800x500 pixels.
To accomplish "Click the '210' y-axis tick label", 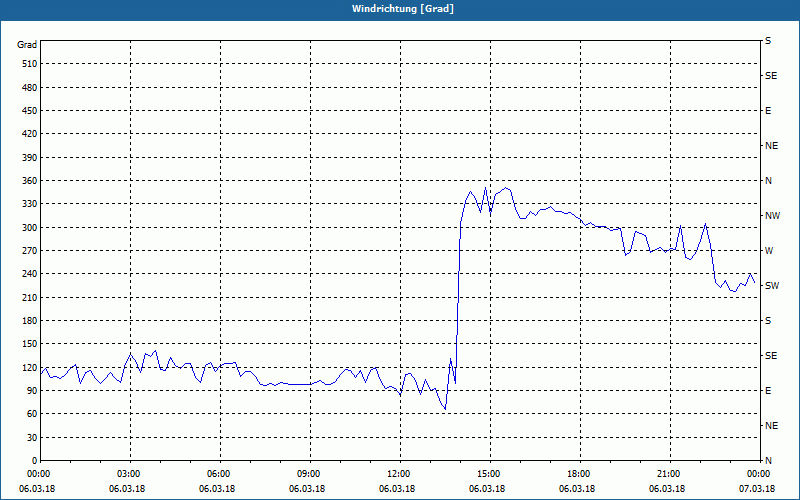I will pos(30,297).
